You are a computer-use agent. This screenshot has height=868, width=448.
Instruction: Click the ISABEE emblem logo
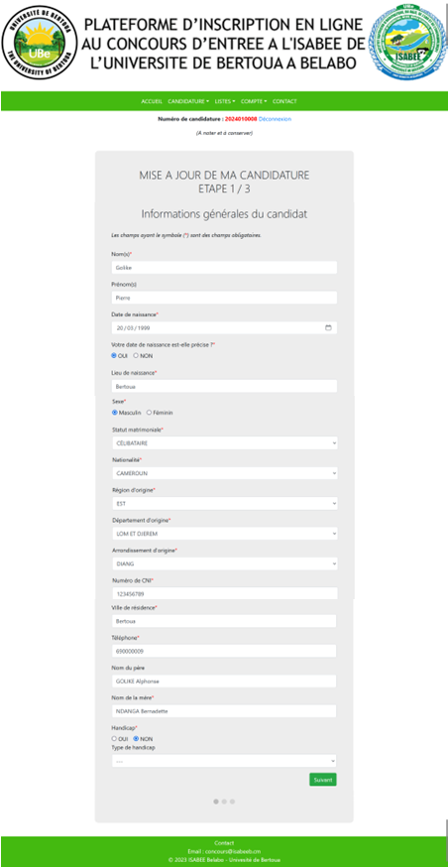tap(407, 43)
